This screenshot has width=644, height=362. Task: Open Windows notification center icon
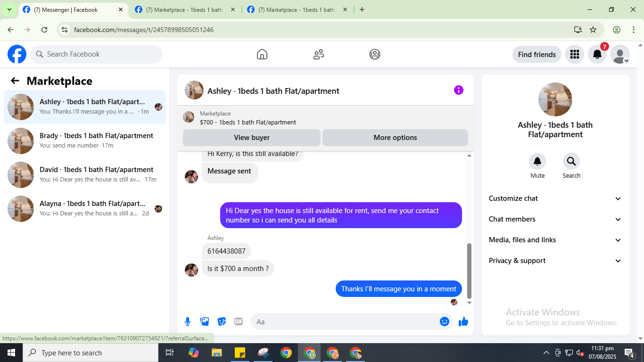pyautogui.click(x=629, y=353)
